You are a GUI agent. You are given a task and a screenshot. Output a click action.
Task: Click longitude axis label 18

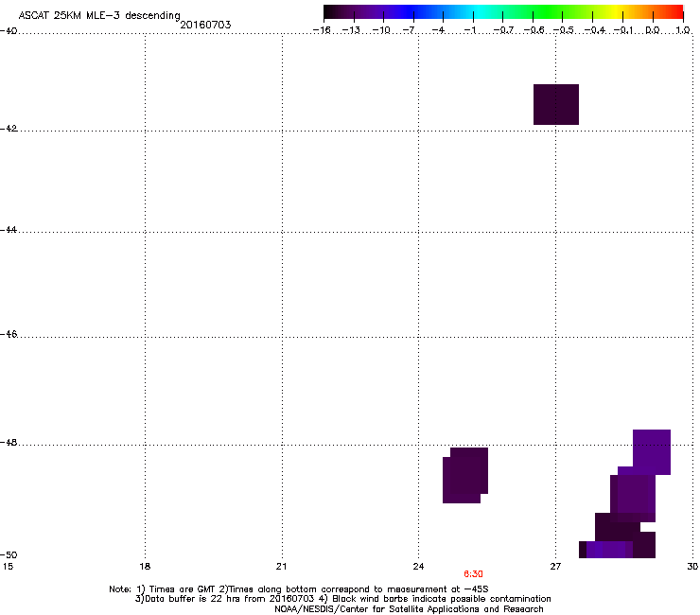145,567
